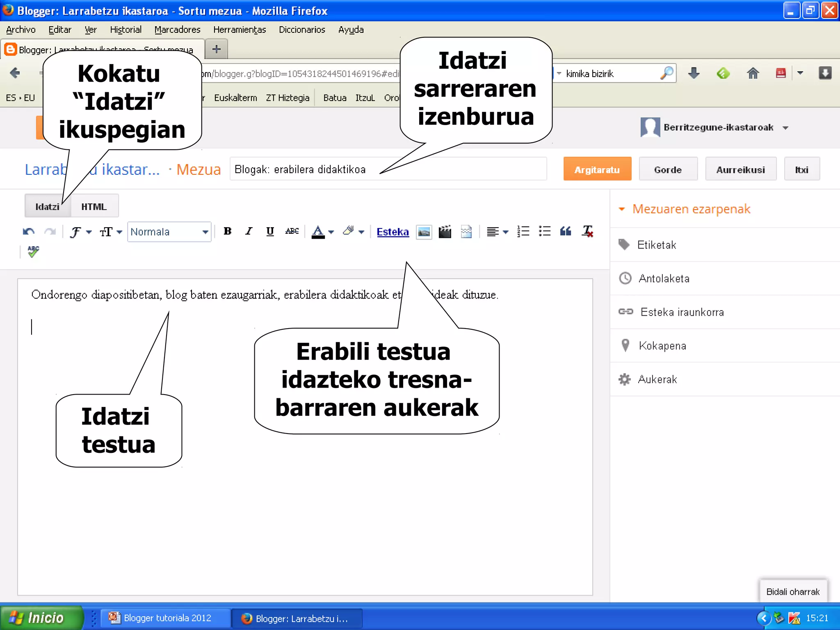Open the ItzuL bookmark
The width and height of the screenshot is (840, 630).
pos(365,98)
